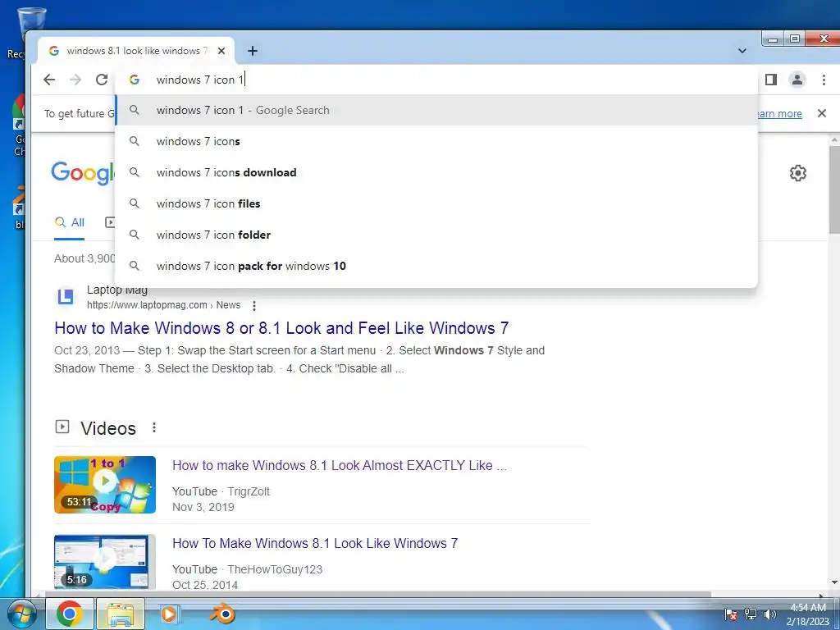Choose suggestion 'windows 7 icons'
The width and height of the screenshot is (840, 630).
436,141
